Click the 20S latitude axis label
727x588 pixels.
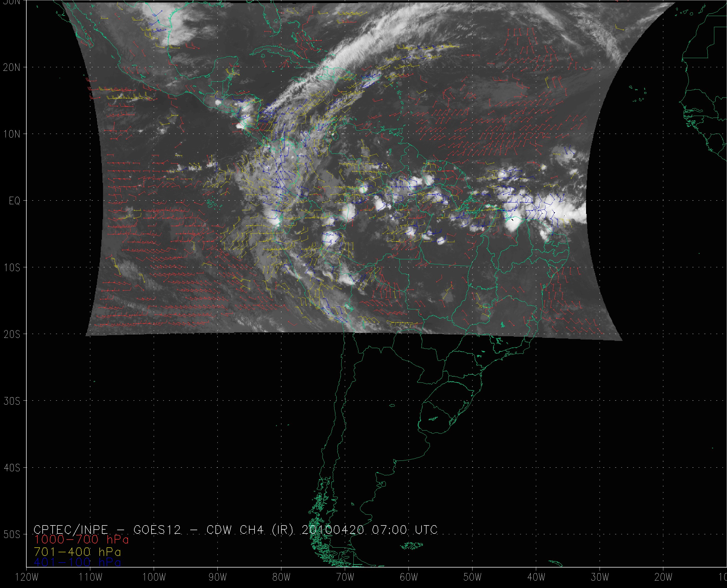(12, 334)
